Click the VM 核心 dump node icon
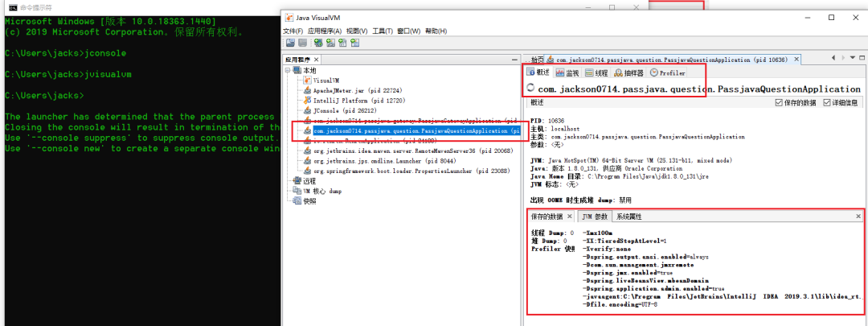This screenshot has height=326, width=868. [x=297, y=192]
